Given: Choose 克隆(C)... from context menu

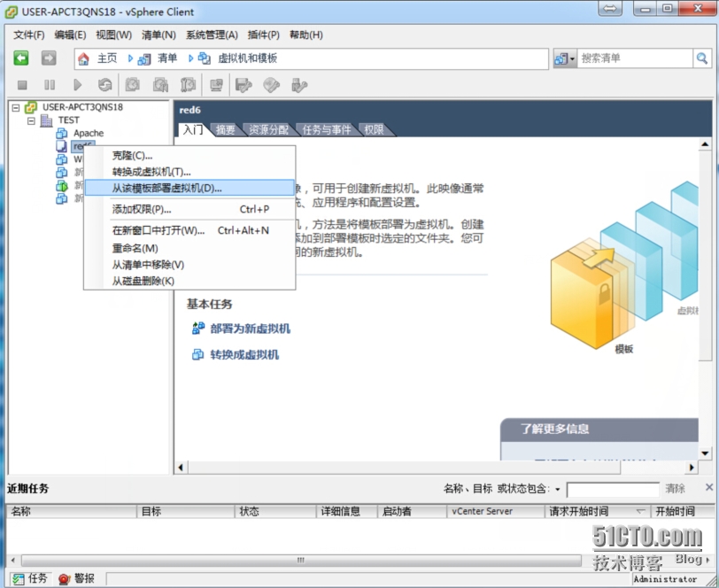Looking at the screenshot, I should click(x=189, y=156).
